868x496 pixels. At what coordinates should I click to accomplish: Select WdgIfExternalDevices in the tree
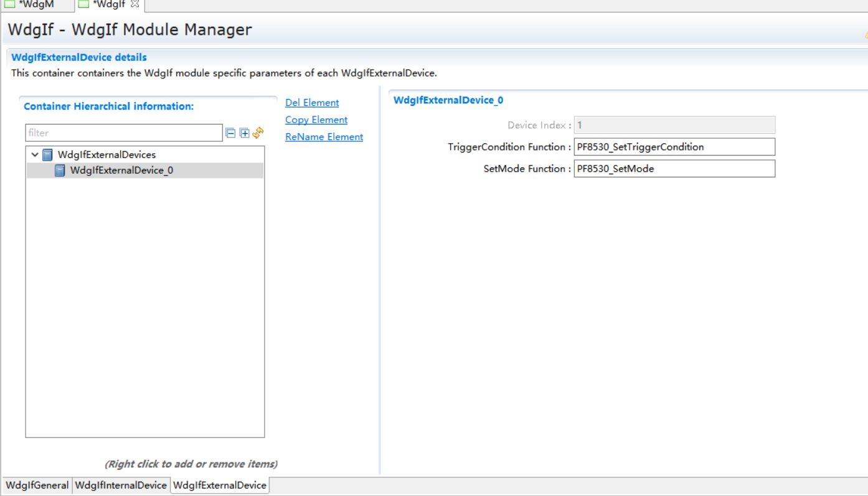[x=106, y=155]
